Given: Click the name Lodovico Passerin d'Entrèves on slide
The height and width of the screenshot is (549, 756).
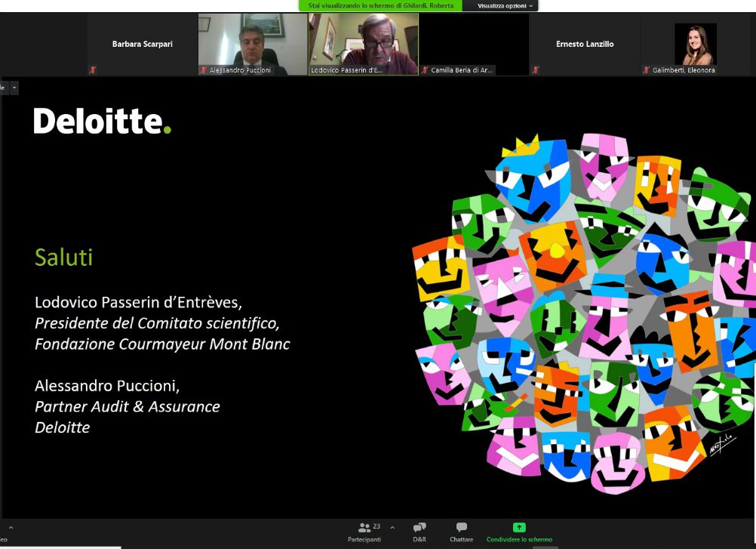Looking at the screenshot, I should pyautogui.click(x=138, y=303).
